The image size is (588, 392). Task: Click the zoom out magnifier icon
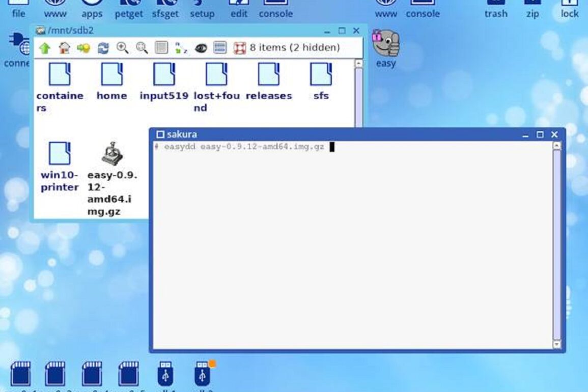[142, 48]
